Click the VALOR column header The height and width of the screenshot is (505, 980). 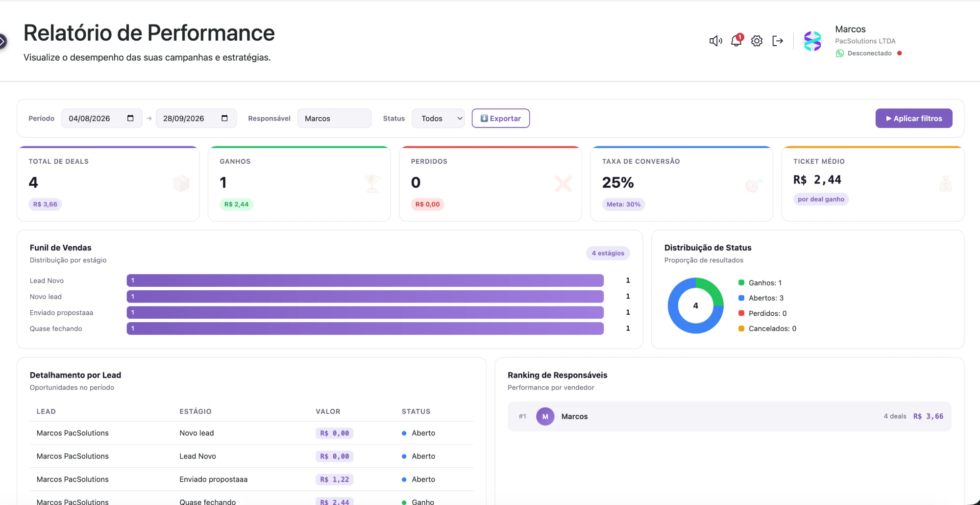click(x=328, y=411)
